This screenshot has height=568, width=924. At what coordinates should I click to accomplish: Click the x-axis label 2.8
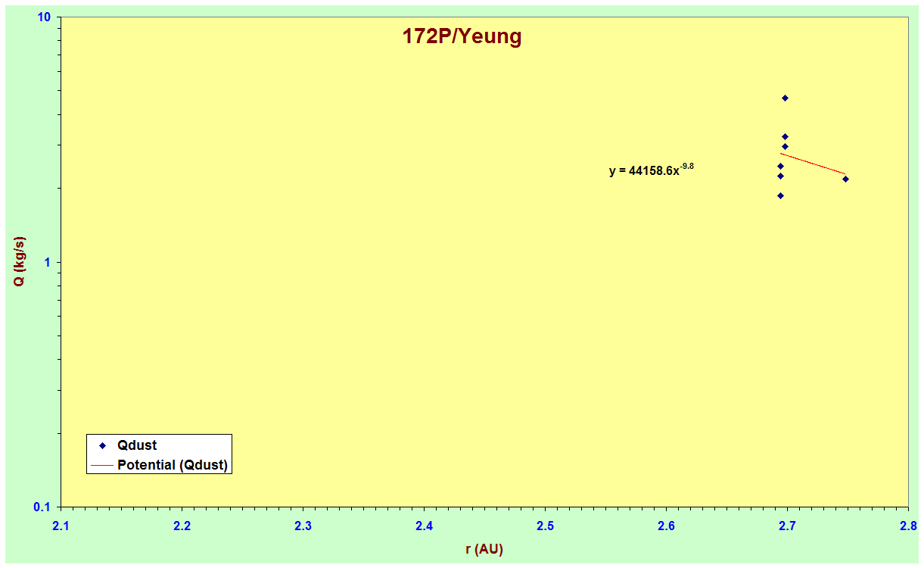(x=908, y=526)
